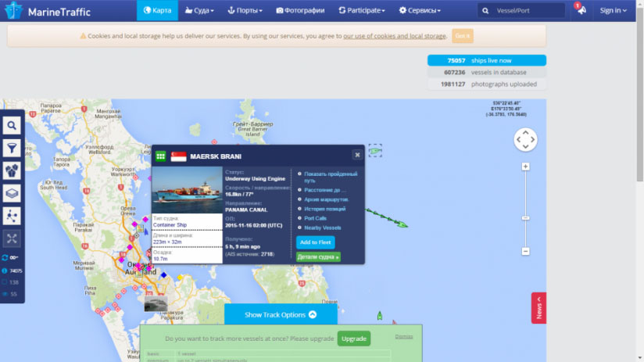The height and width of the screenshot is (362, 644).
Task: Click the 75057 ships live now row
Action: coord(487,60)
